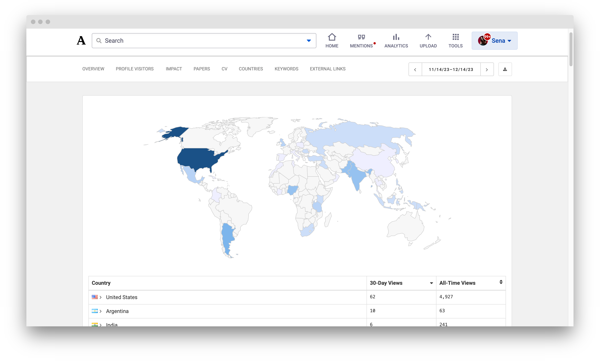
Task: Click Argentina's 10 thirty-day views cell
Action: pyautogui.click(x=401, y=311)
